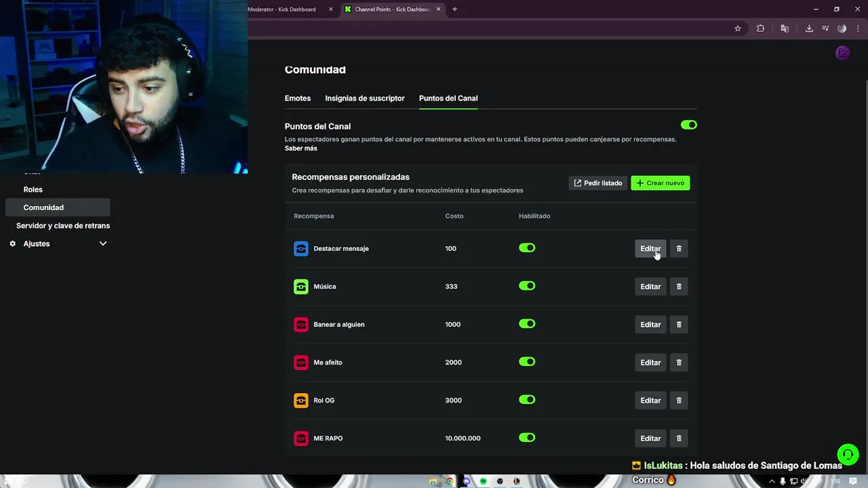The width and height of the screenshot is (868, 488).
Task: Open the Chrome profile avatar
Action: (x=842, y=28)
